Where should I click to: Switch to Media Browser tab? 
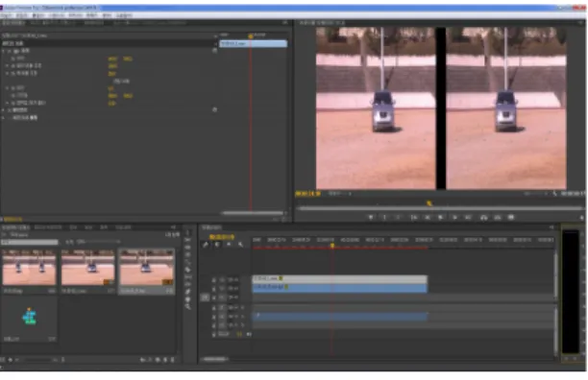click(48, 227)
